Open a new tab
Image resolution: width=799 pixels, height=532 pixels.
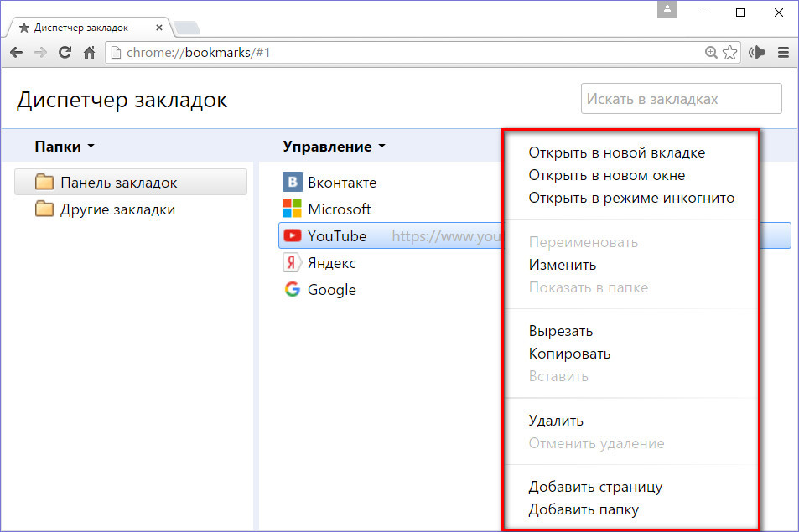pos(186,28)
